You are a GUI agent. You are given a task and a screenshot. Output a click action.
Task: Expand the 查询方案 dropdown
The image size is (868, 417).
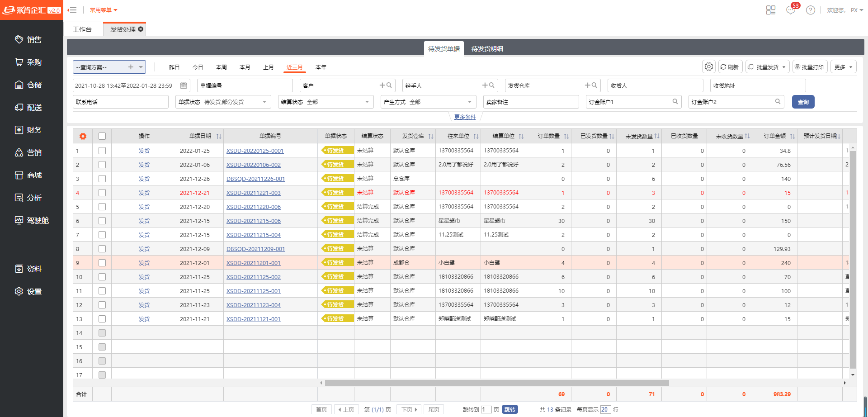pyautogui.click(x=141, y=67)
